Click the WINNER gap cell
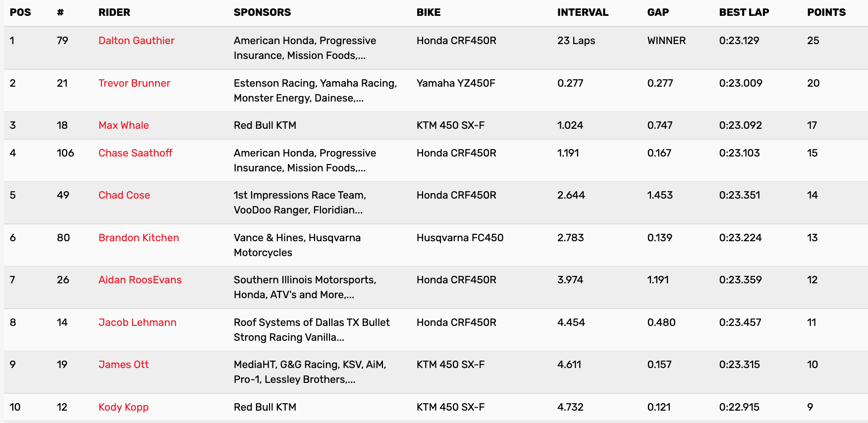 pyautogui.click(x=666, y=41)
